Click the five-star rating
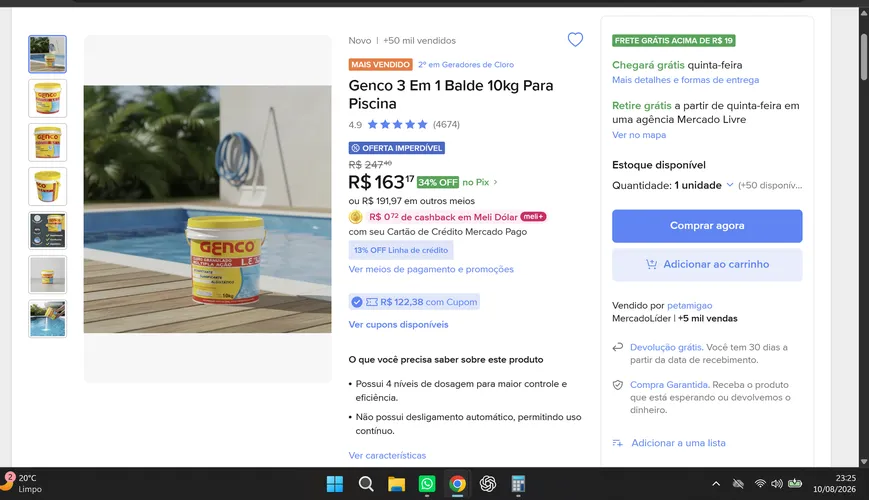Viewport: 869px width, 500px height. click(397, 124)
